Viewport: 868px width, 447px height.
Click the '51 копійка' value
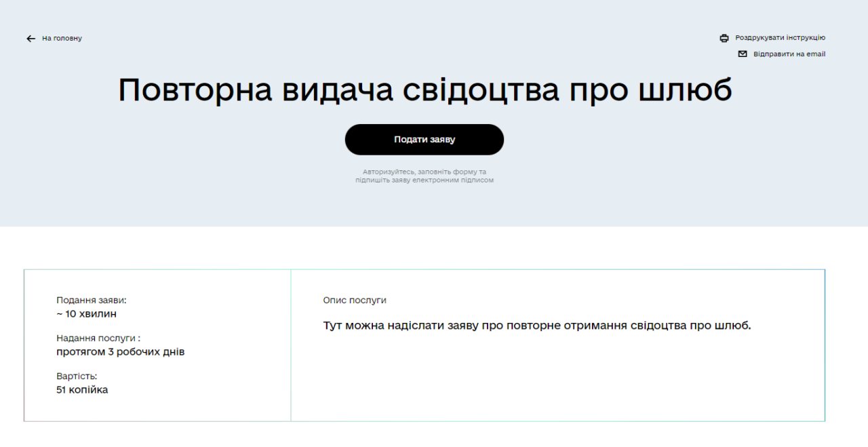point(82,390)
